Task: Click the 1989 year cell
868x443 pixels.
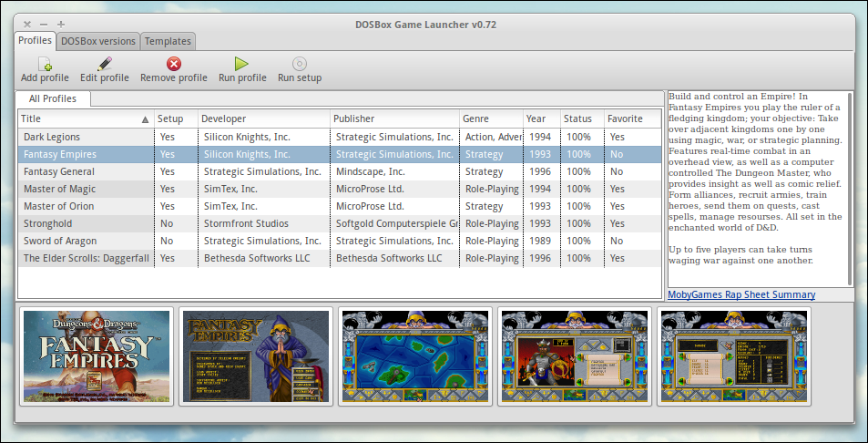Action: 540,241
